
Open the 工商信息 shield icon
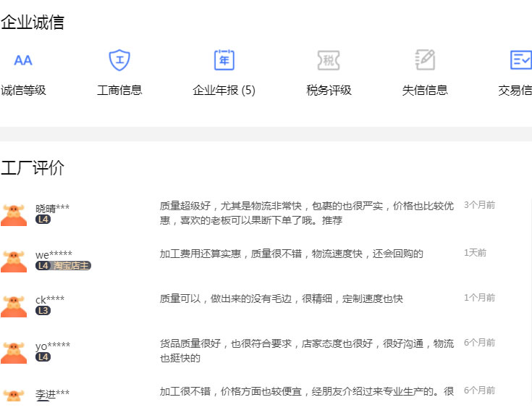coord(119,60)
